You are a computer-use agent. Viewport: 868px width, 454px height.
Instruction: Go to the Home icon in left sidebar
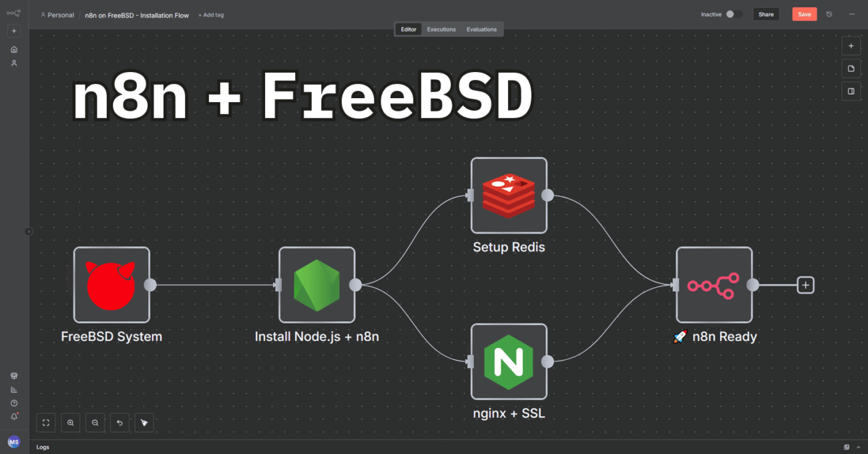click(x=13, y=49)
